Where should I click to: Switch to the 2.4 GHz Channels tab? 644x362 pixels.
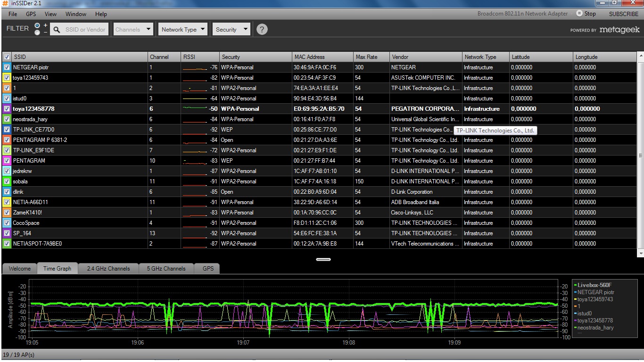click(x=108, y=269)
